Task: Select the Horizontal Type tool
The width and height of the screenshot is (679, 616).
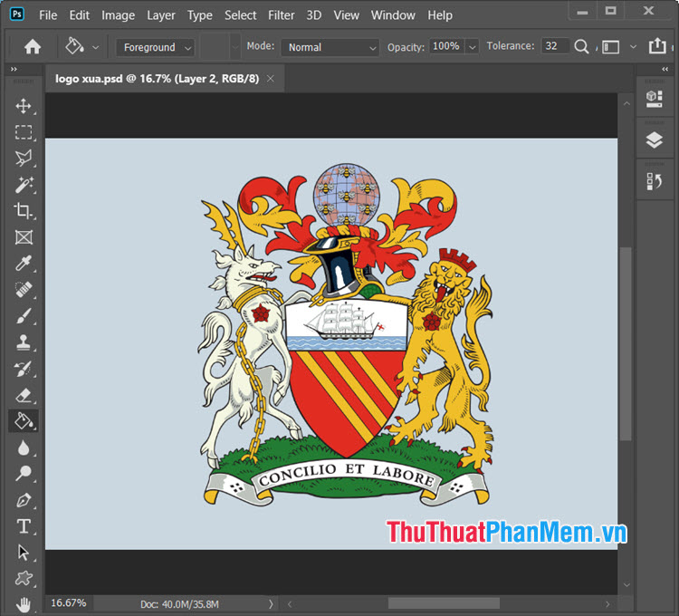Action: point(24,526)
